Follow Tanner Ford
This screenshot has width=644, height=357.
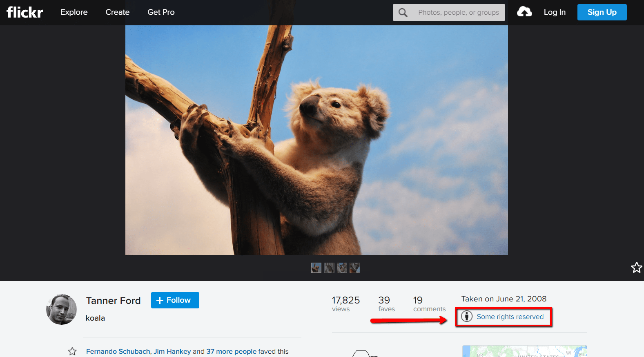[x=175, y=300]
